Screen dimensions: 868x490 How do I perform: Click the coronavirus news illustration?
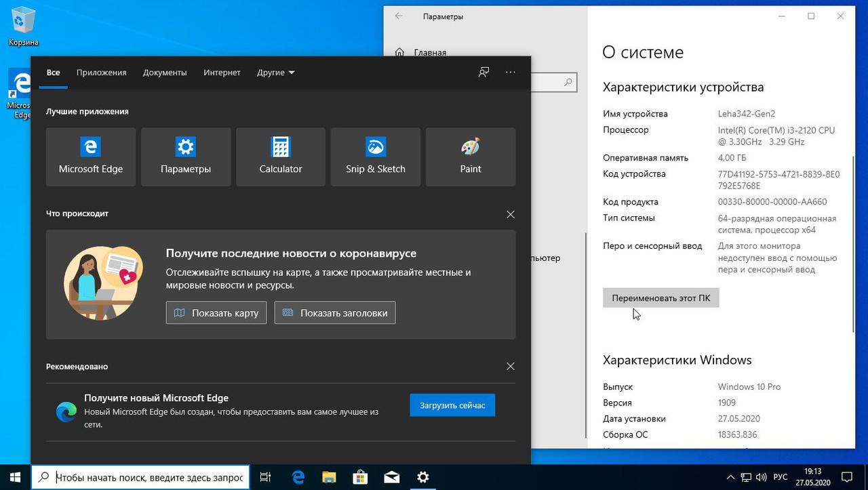[x=103, y=283]
